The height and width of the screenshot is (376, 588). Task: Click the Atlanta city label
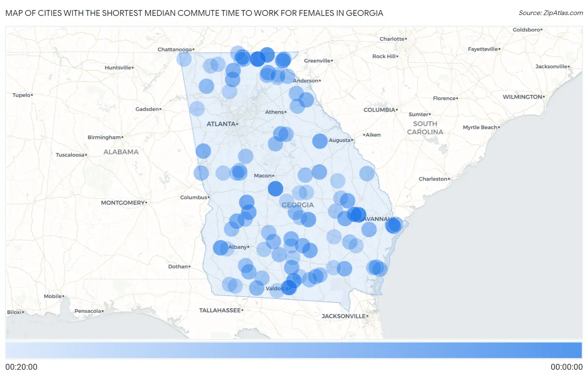pos(221,124)
